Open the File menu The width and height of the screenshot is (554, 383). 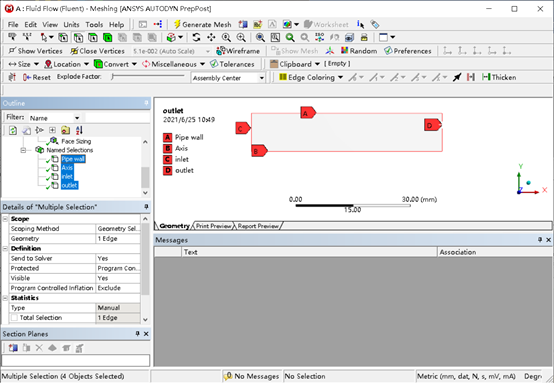13,24
